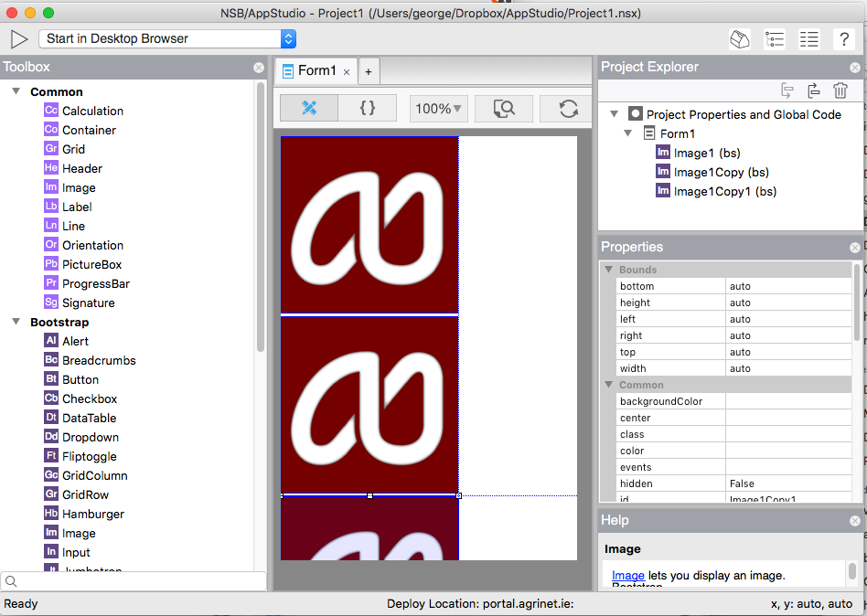
Task: Close the Properties panel
Action: 855,248
